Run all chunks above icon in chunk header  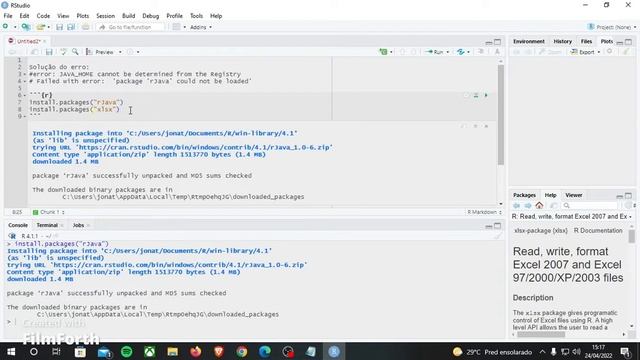476,95
